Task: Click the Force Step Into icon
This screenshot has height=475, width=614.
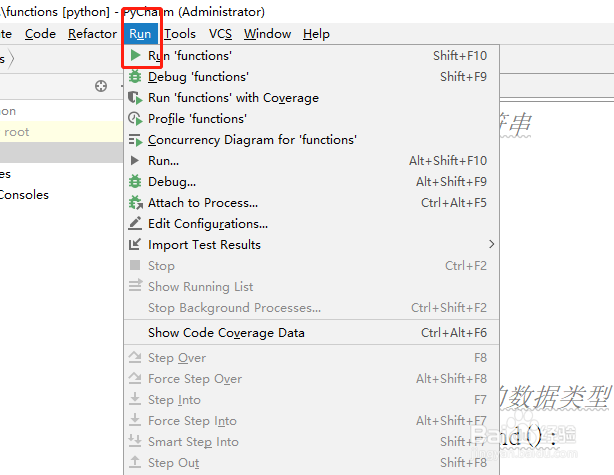Action: click(x=135, y=419)
